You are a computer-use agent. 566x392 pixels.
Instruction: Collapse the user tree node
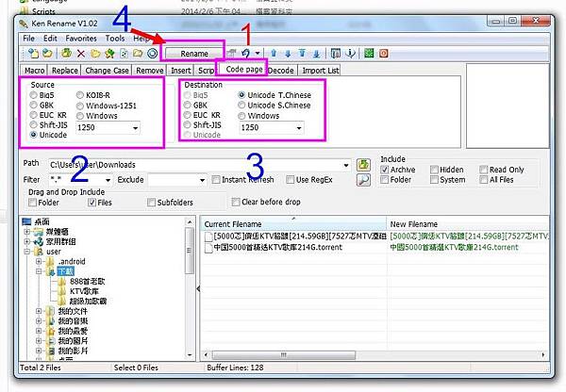[27, 252]
